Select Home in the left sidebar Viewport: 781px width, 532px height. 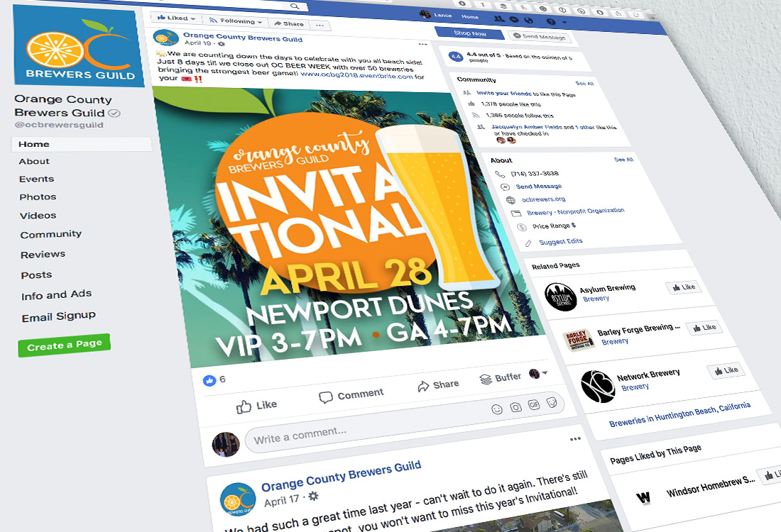coord(81,144)
